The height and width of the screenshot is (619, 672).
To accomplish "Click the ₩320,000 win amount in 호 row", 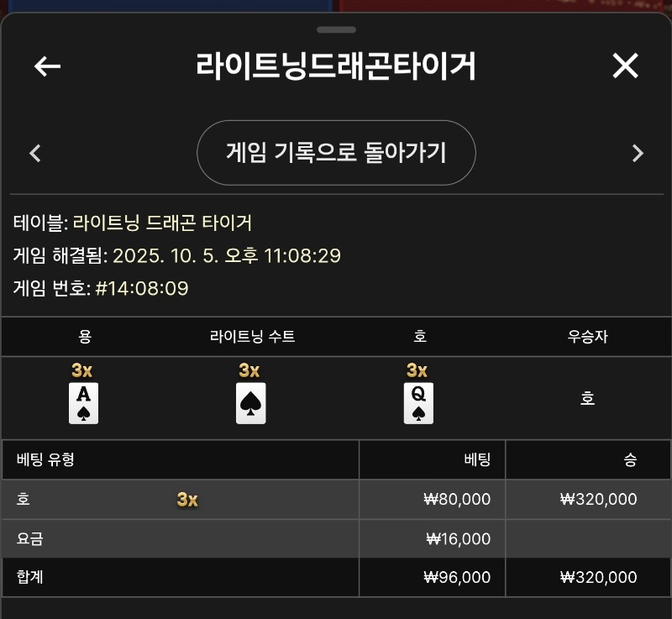I will point(598,500).
